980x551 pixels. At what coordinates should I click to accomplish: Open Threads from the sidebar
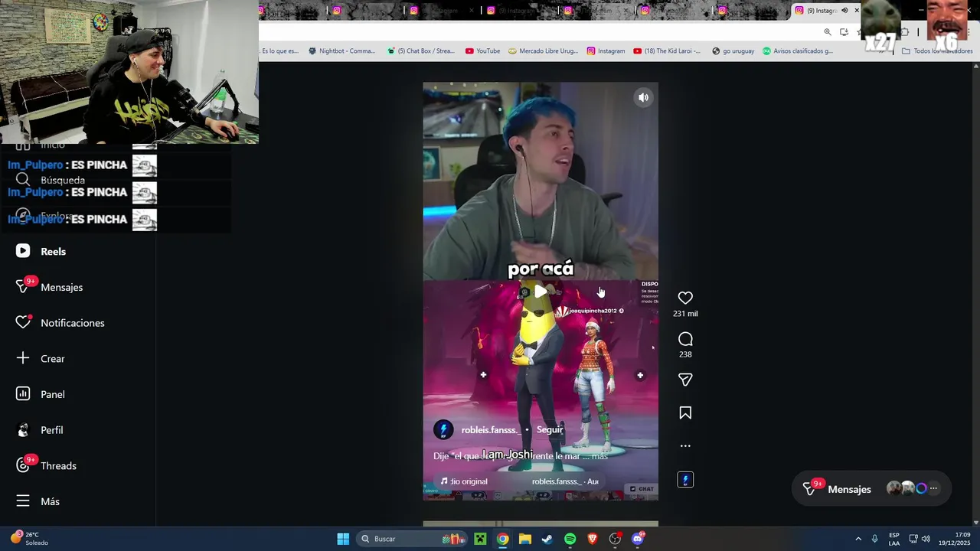[x=47, y=465]
